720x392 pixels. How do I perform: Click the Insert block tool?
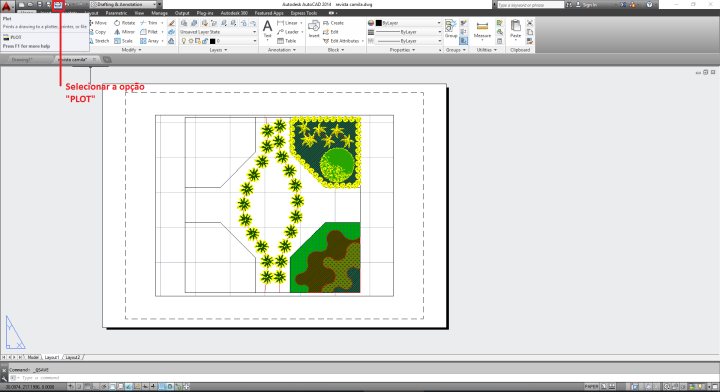click(x=314, y=29)
